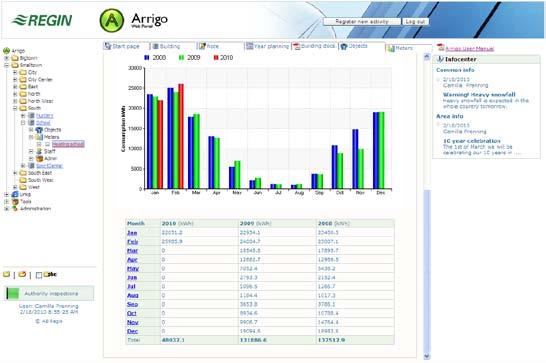The image size is (546, 363).
Task: Click the Staff person icon in tree
Action: (39, 151)
